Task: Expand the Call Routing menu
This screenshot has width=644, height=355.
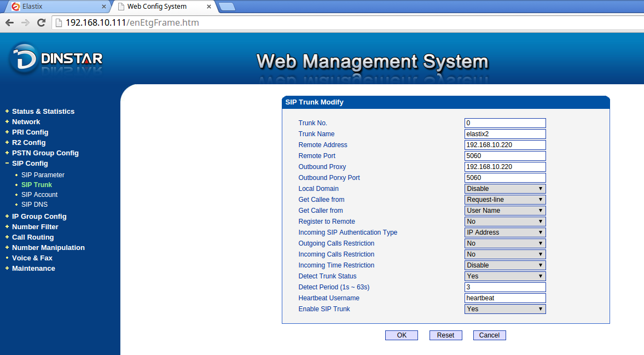Action: (x=33, y=237)
